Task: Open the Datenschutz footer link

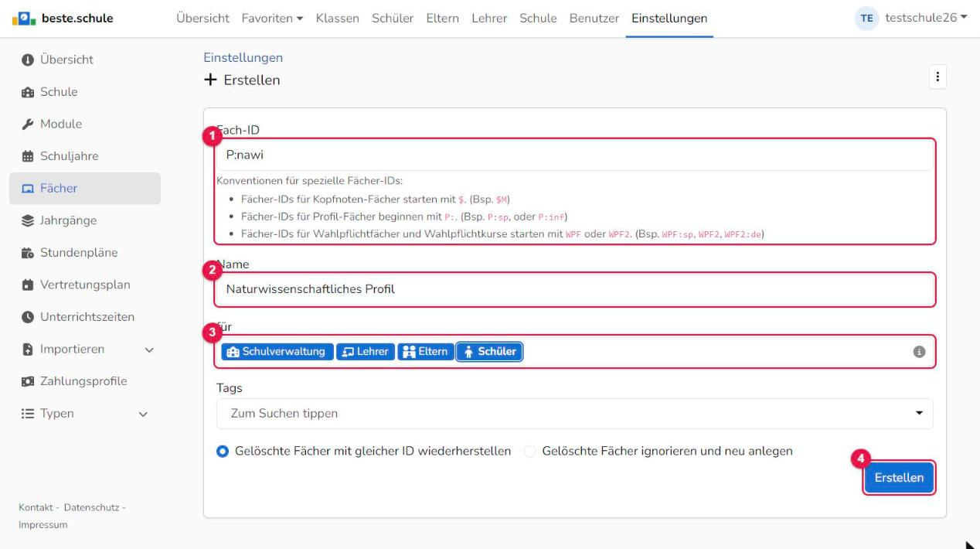Action: pos(90,507)
